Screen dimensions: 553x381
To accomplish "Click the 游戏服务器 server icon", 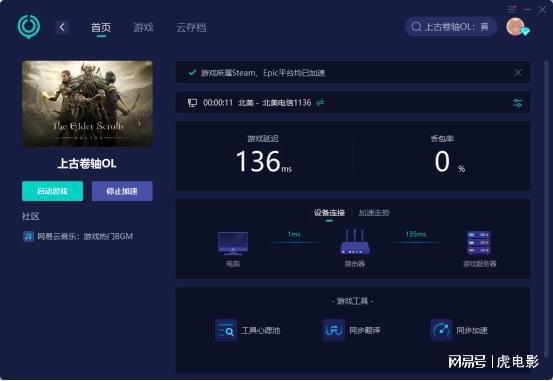I will [479, 243].
